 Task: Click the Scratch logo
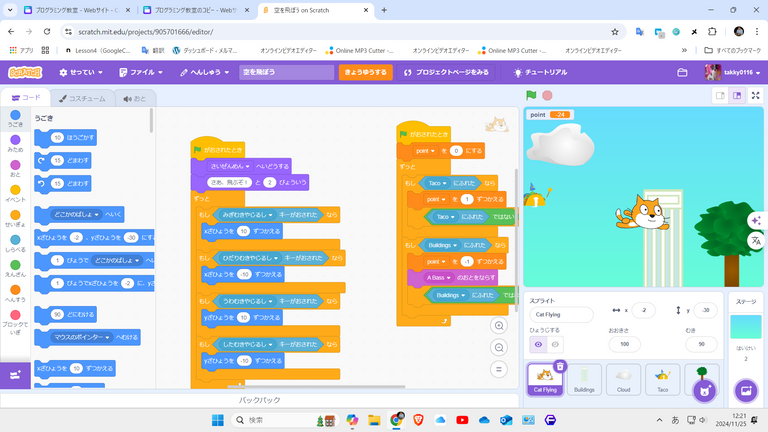tap(25, 72)
